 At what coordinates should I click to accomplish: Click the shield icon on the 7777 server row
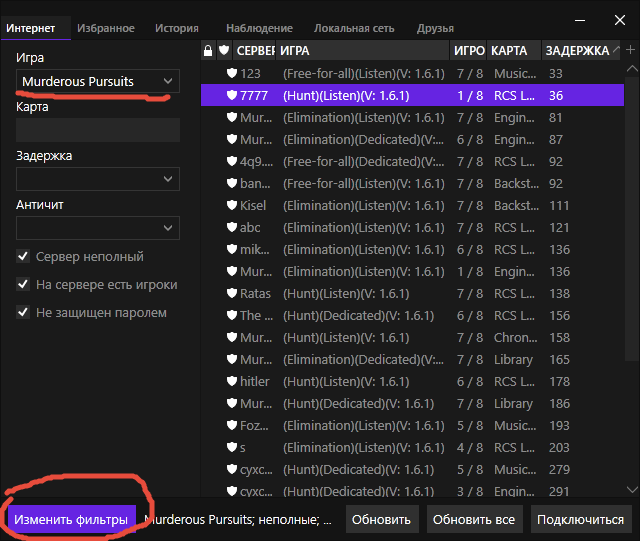coord(231,96)
